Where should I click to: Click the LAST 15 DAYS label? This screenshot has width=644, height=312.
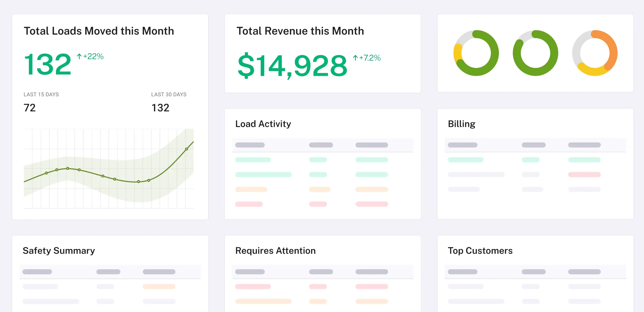pyautogui.click(x=41, y=94)
